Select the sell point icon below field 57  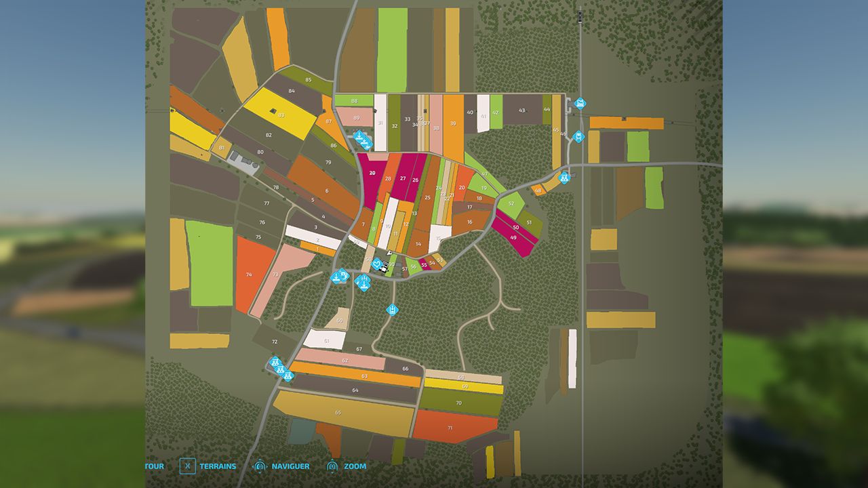(x=392, y=310)
